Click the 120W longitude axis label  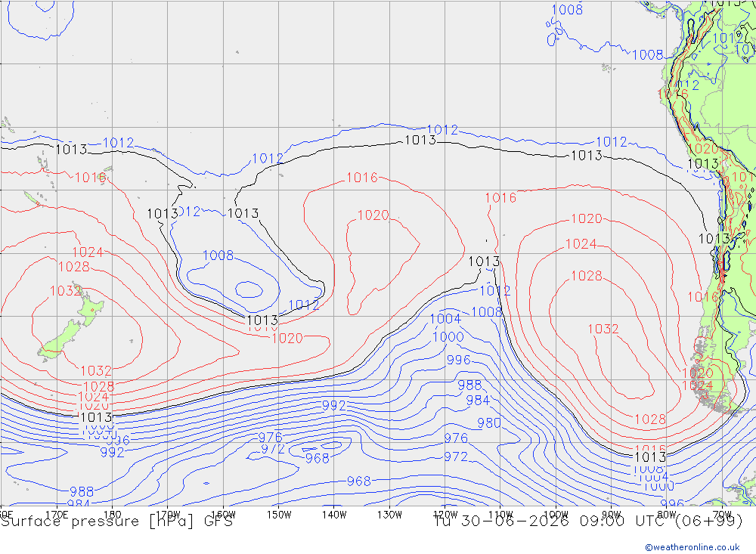(x=445, y=515)
